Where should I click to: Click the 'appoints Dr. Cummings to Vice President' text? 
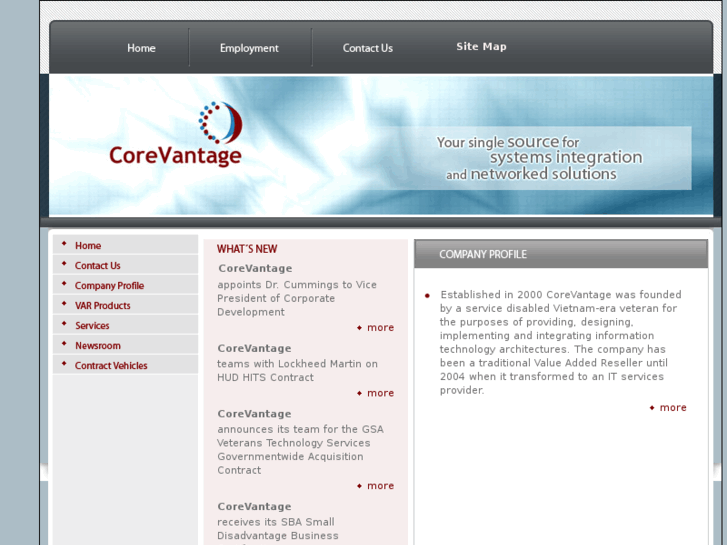click(297, 298)
